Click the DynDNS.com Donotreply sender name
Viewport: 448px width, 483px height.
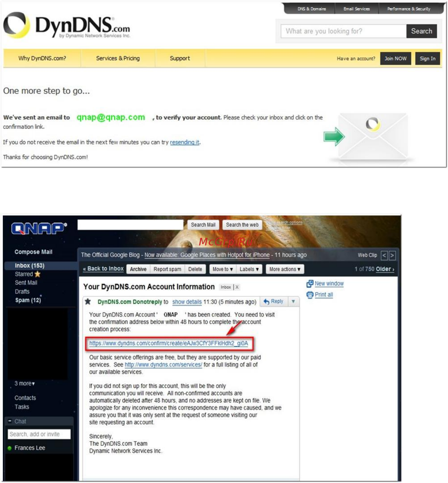pyautogui.click(x=129, y=302)
